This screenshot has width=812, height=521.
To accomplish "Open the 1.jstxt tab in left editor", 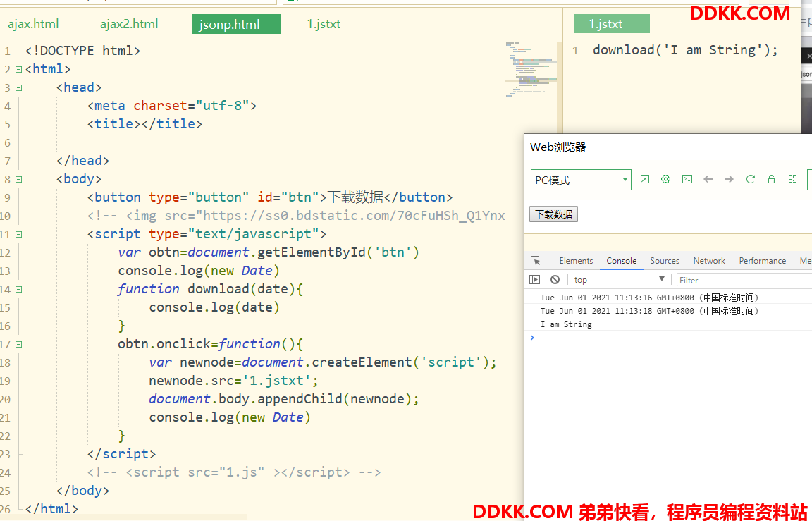I will click(x=324, y=24).
